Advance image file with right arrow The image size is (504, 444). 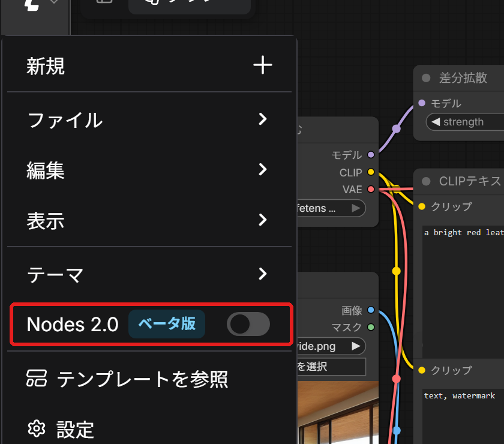coord(355,346)
